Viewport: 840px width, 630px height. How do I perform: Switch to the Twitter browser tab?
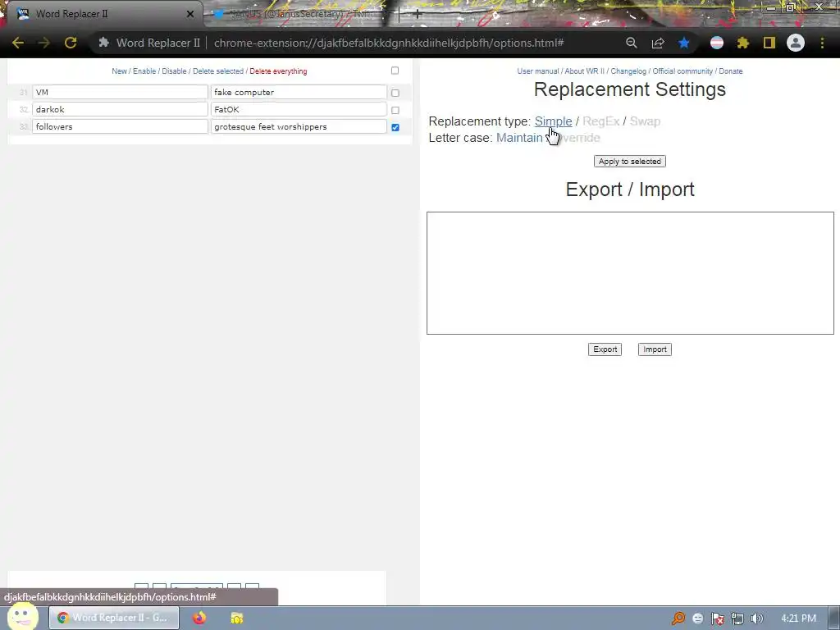(300, 14)
